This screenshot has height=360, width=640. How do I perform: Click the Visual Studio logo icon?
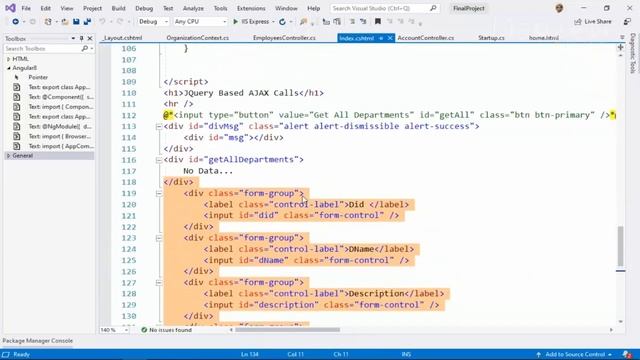pos(10,8)
